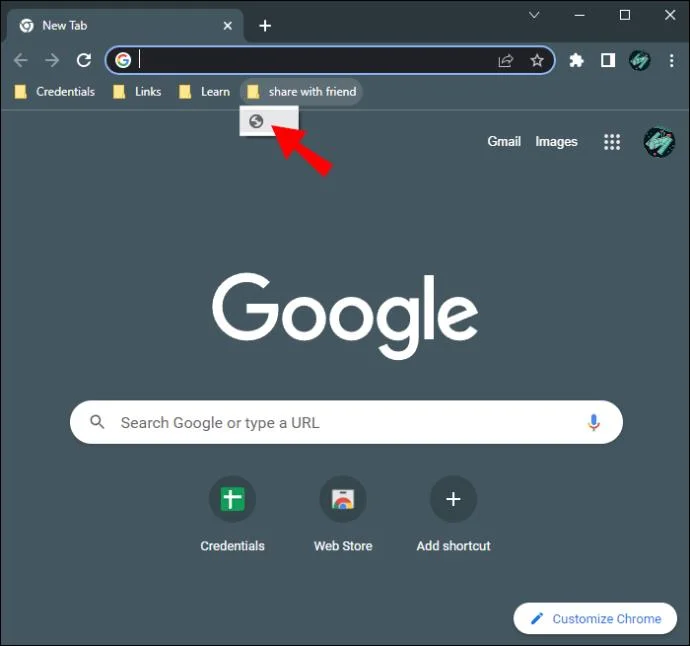Open the Images link
The width and height of the screenshot is (690, 646).
pyautogui.click(x=556, y=141)
